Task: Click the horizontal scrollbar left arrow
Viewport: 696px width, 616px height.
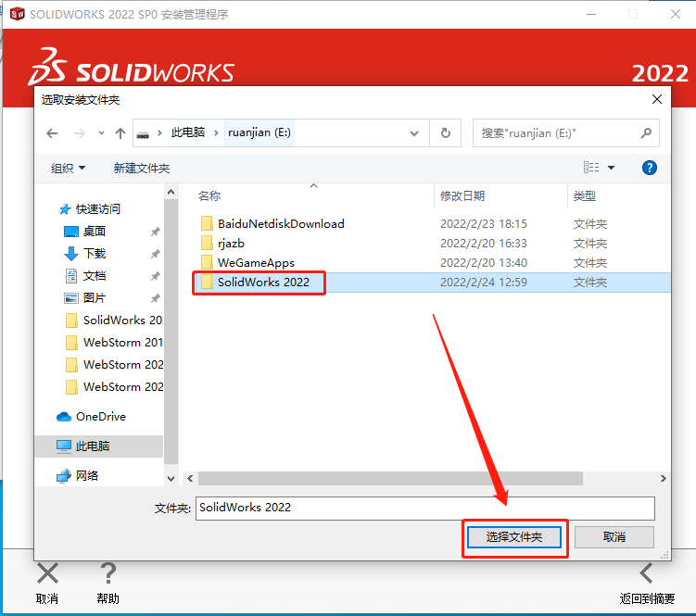Action: (x=190, y=478)
